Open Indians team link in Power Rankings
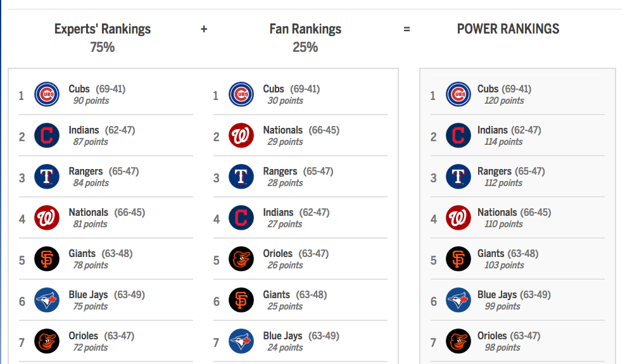Image resolution: width=625 pixels, height=364 pixels. pos(493,130)
